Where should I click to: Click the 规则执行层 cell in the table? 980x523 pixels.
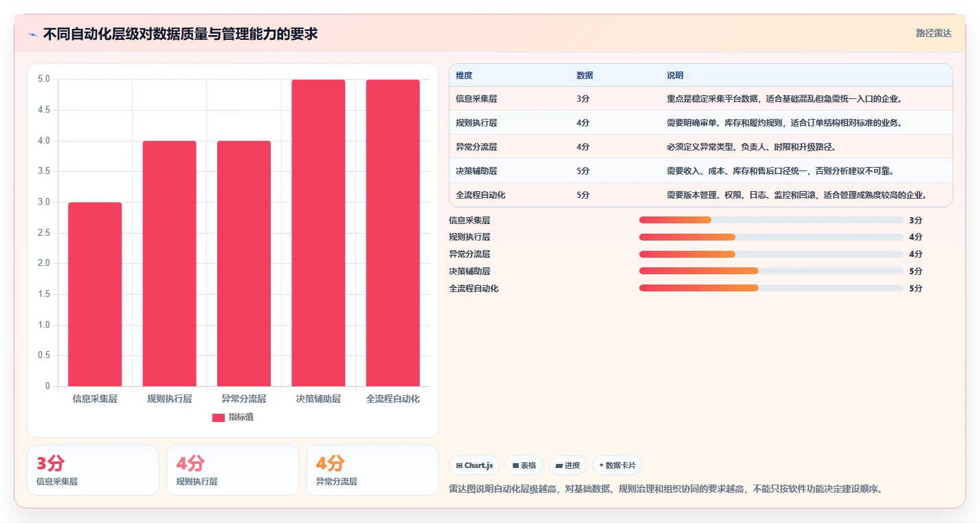476,123
